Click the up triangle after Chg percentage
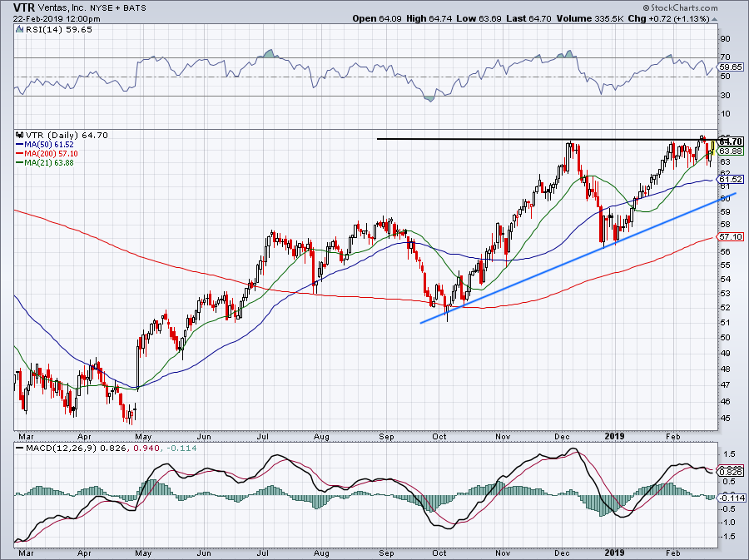This screenshot has height=560, width=749. (714, 19)
